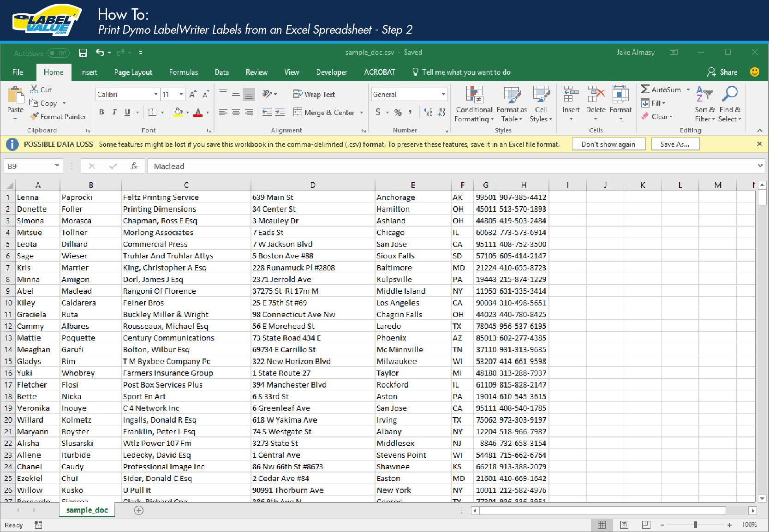769x532 pixels.
Task: Expand the formula bar chevron
Action: tap(760, 166)
